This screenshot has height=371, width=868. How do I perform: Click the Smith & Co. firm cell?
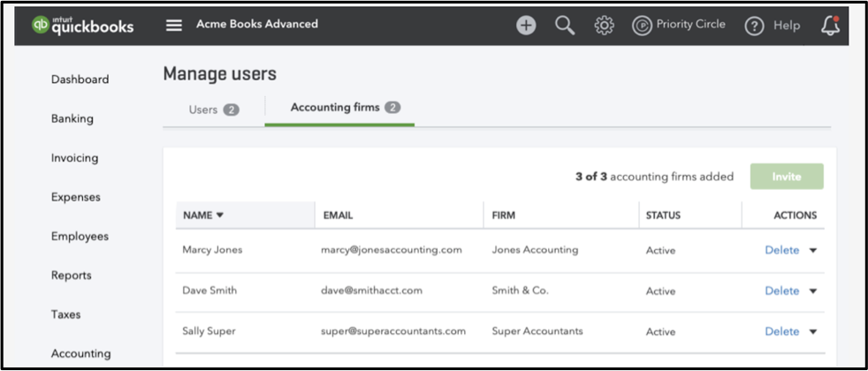521,291
